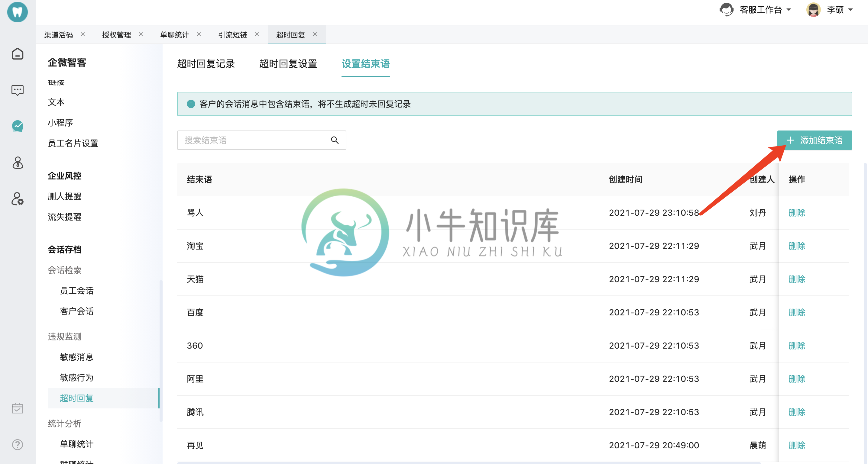This screenshot has height=464, width=868.
Task: Click the 创建时间 column header
Action: click(625, 180)
